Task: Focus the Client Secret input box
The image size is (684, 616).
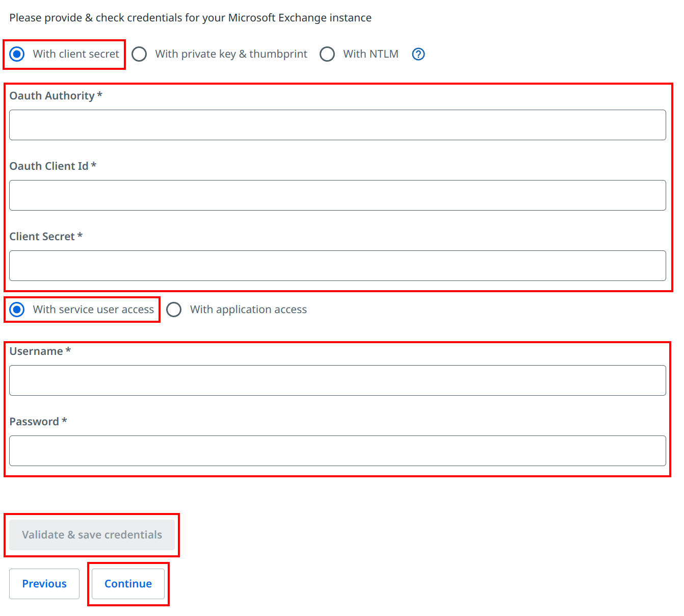Action: (x=337, y=266)
